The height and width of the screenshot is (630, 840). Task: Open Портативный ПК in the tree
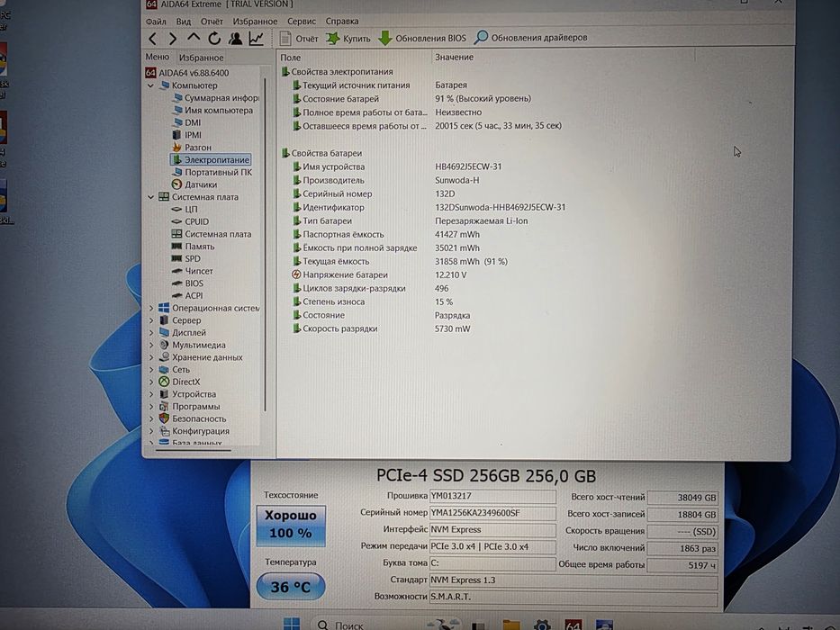(212, 172)
